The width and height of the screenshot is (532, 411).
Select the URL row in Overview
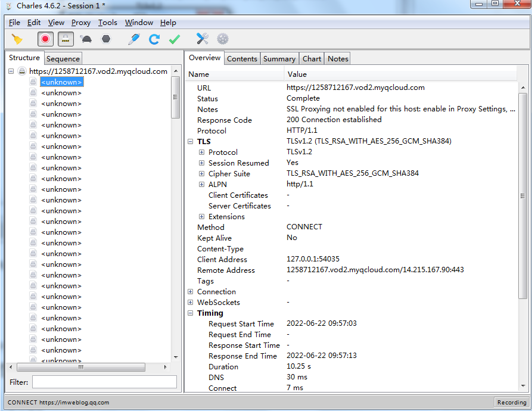point(351,88)
